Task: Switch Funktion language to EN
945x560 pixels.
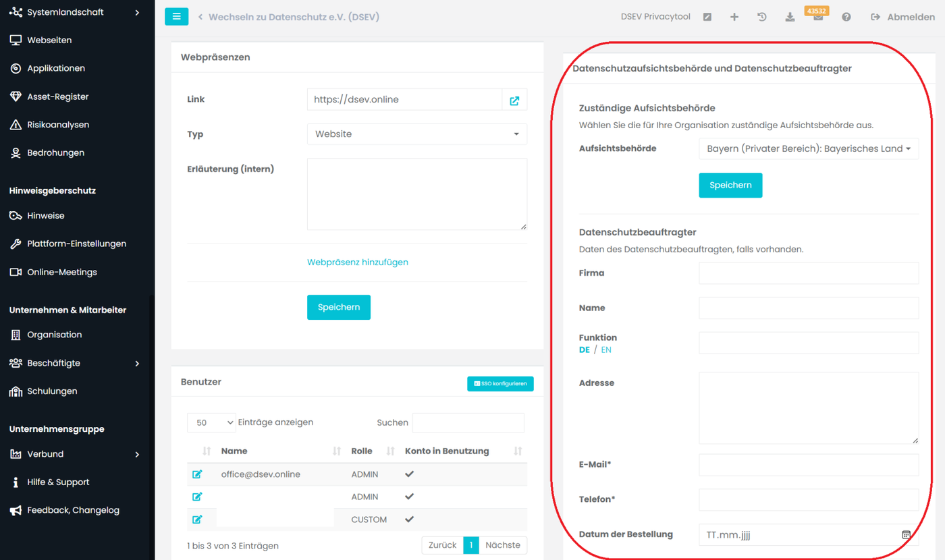Action: pos(606,350)
